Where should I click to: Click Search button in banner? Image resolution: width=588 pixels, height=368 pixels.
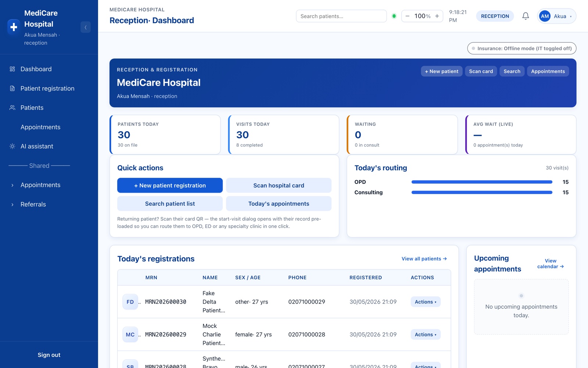point(512,71)
